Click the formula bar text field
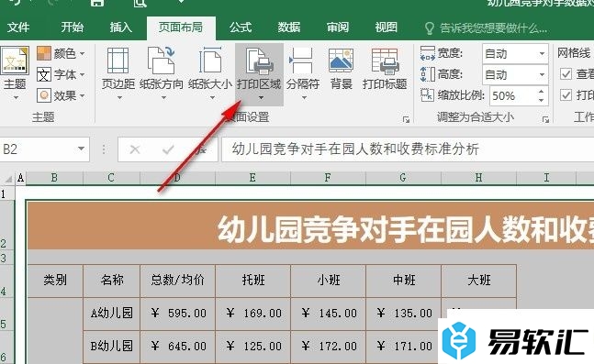594x364 pixels. 408,149
